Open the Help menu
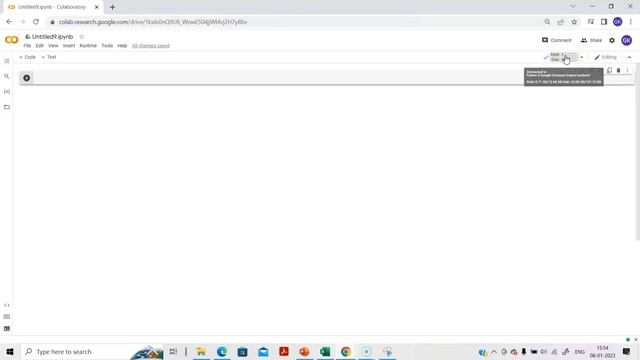 [122, 46]
